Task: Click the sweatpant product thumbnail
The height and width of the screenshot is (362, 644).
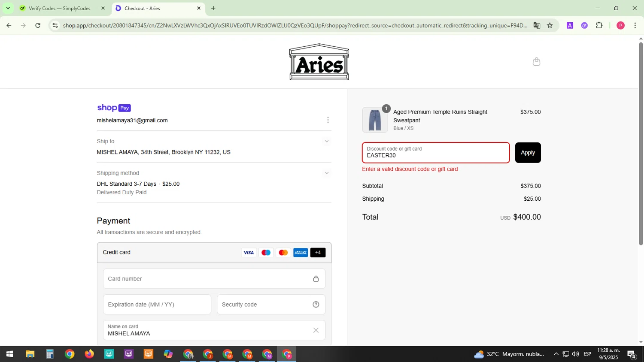Action: coord(375,120)
